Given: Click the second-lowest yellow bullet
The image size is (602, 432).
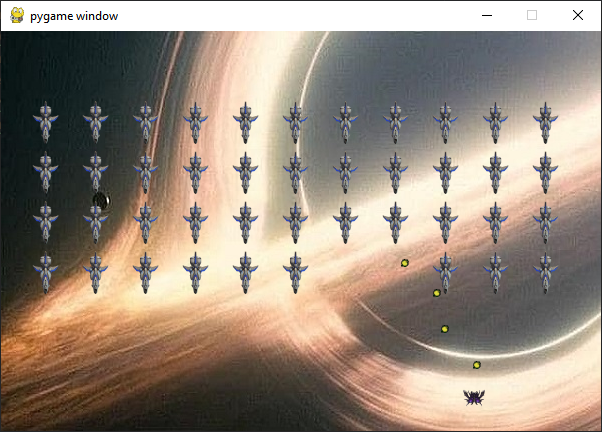Looking at the screenshot, I should tap(445, 329).
